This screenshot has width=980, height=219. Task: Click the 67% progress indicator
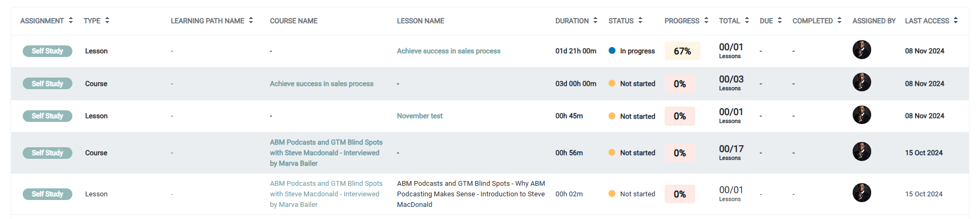[x=682, y=51]
